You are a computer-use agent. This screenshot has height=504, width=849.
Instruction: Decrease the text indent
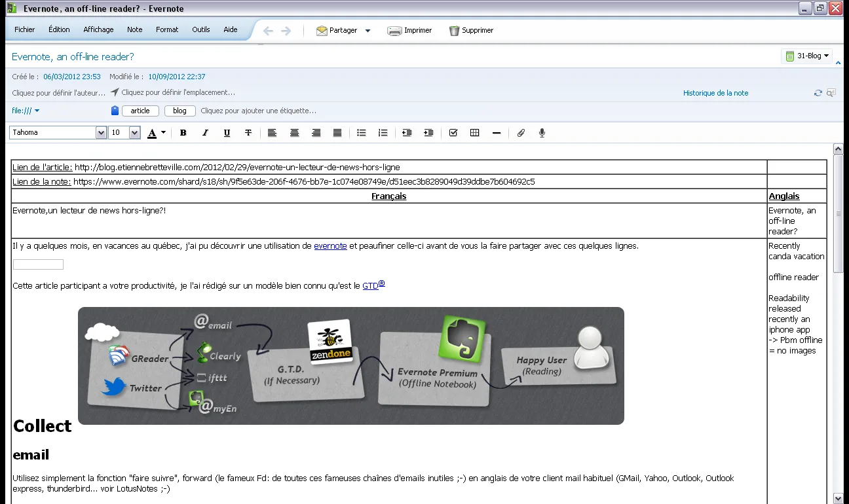(407, 133)
